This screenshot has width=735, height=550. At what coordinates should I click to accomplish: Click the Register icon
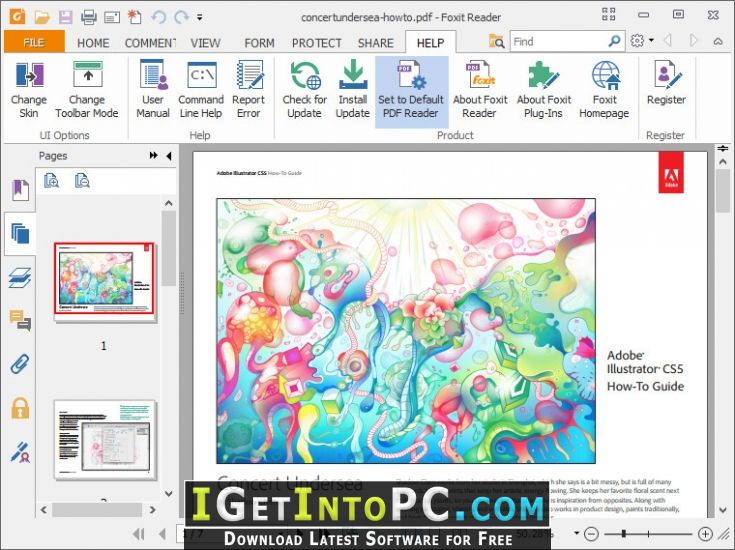(667, 75)
